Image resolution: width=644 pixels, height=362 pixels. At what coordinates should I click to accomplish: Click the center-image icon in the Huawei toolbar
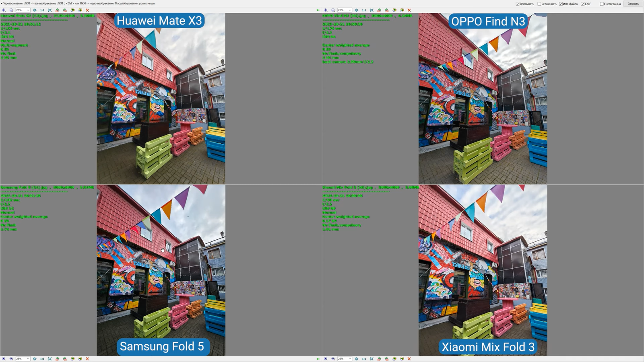click(x=35, y=10)
